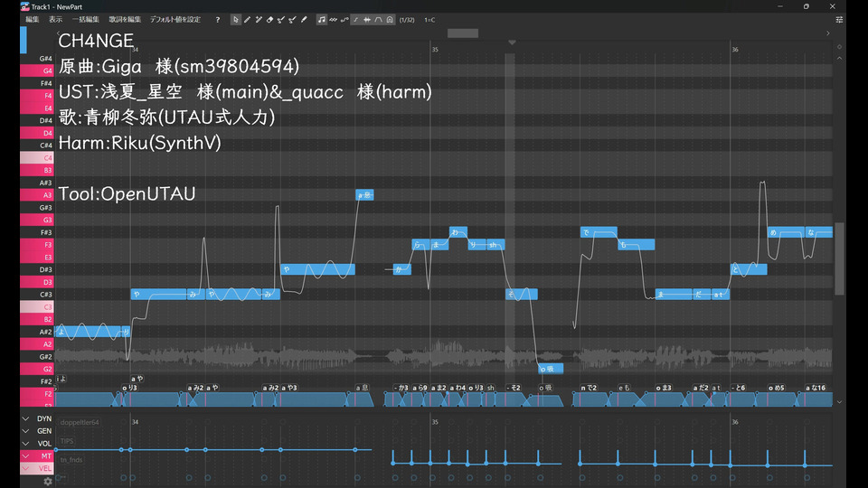
Task: Select the Pen Plus tool
Action: [259, 20]
